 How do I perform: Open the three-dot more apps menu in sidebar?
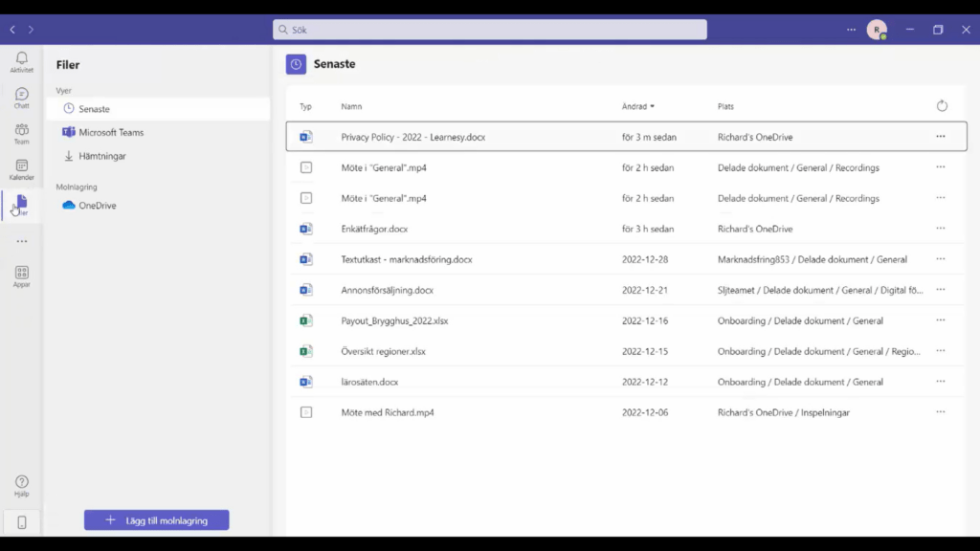click(21, 241)
